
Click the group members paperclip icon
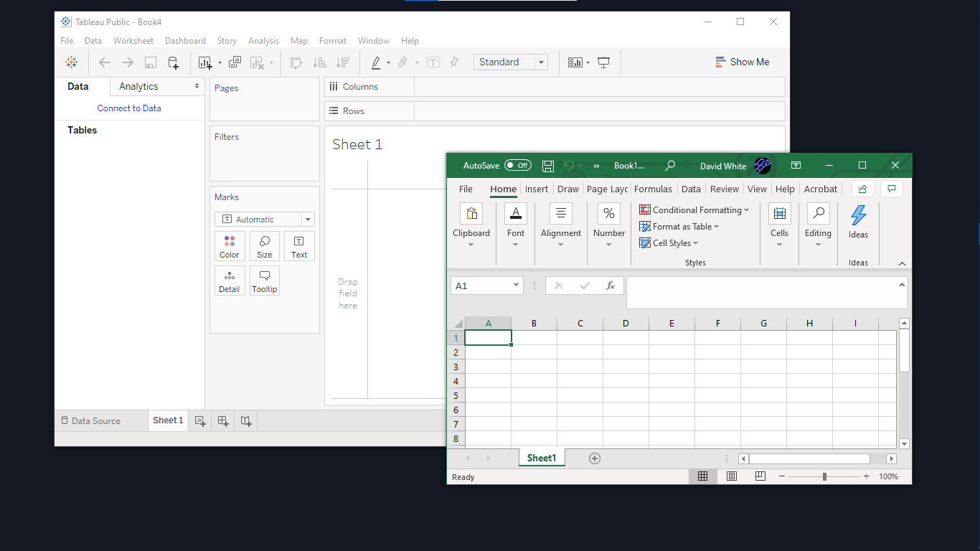click(x=402, y=62)
